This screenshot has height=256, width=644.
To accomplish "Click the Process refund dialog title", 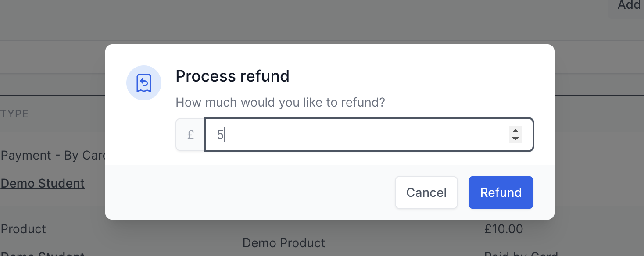I will click(233, 76).
